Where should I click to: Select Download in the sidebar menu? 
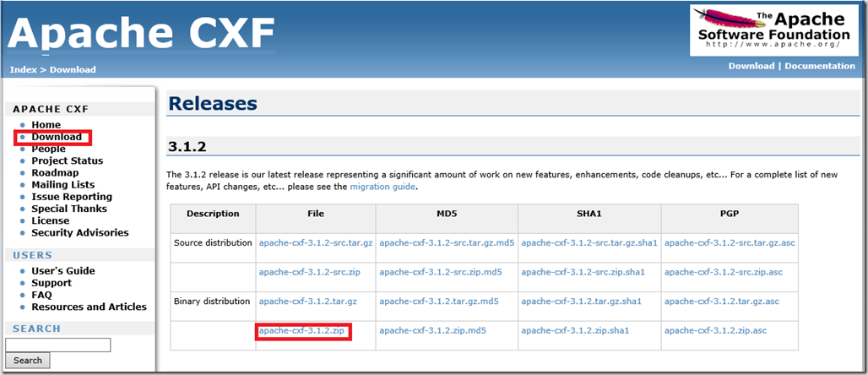point(57,137)
